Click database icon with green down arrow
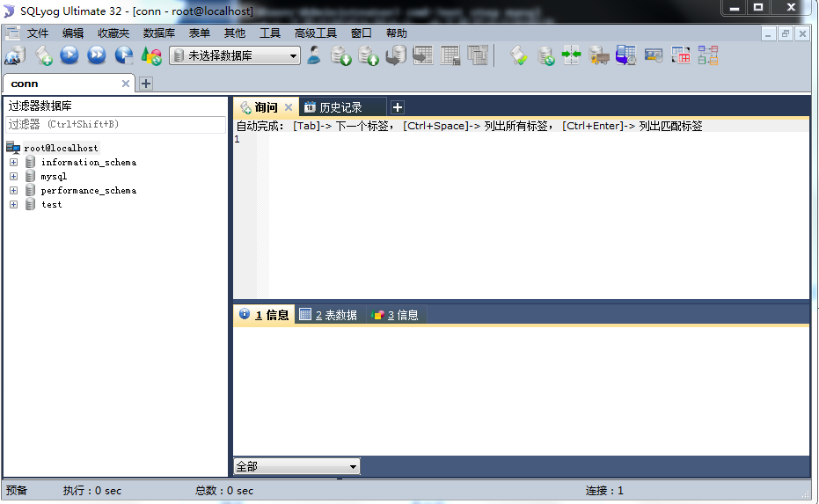This screenshot has width=819, height=504. pos(341,55)
